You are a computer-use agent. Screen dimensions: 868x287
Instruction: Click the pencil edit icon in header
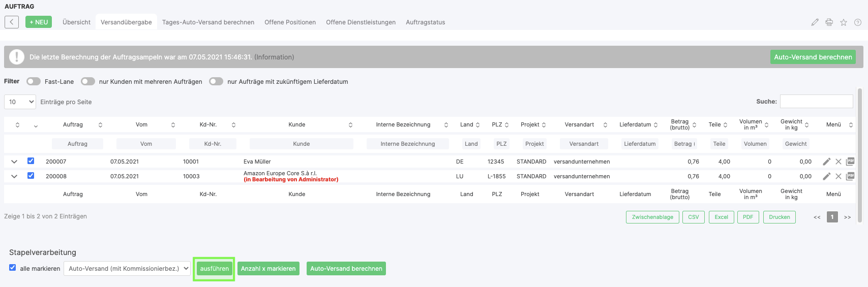(x=815, y=22)
